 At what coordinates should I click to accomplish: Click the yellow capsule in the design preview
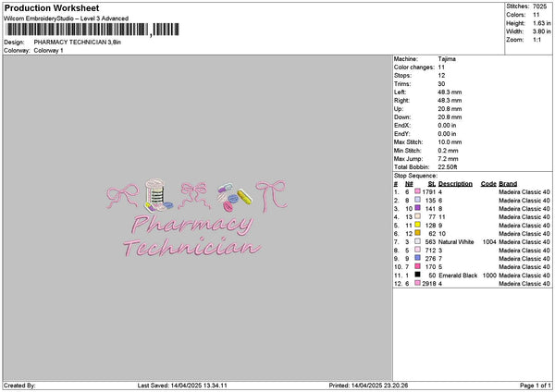(x=244, y=197)
